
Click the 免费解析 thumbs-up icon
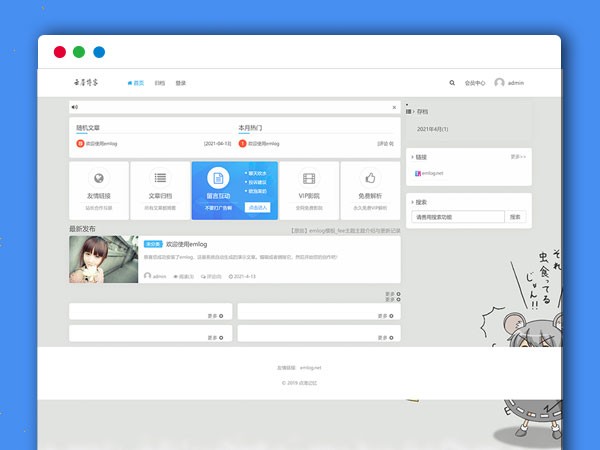click(x=370, y=178)
